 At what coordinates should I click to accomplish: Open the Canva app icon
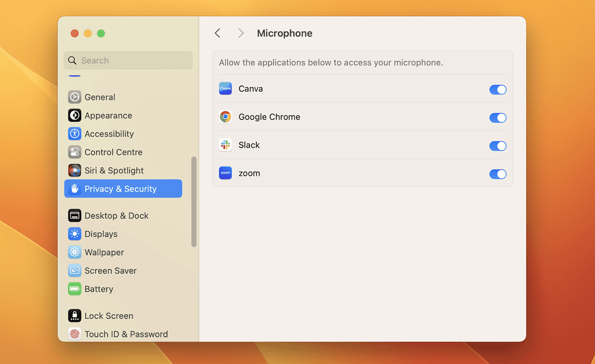tap(225, 88)
